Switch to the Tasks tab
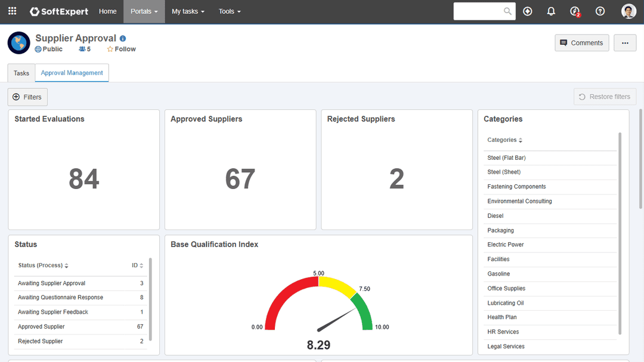This screenshot has width=644, height=362. click(x=21, y=73)
